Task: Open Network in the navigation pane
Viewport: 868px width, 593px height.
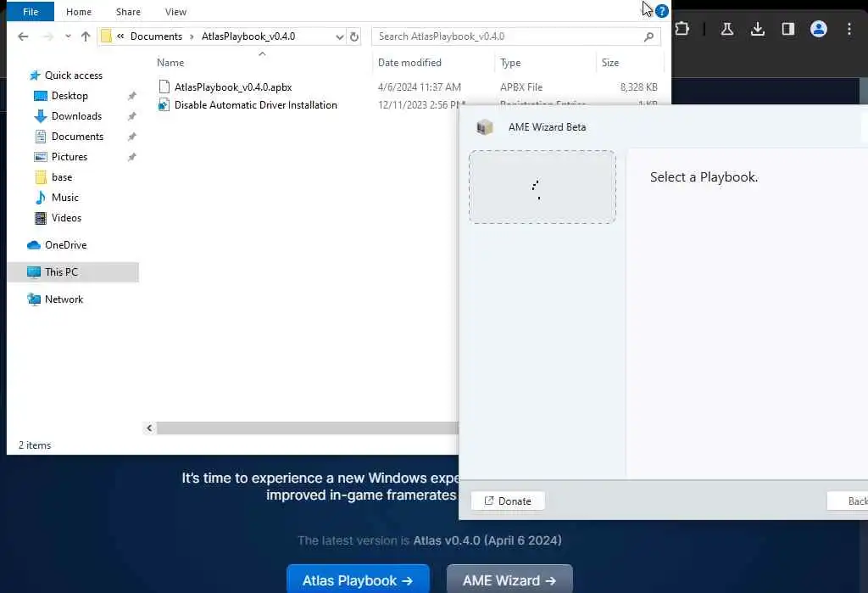Action: (x=64, y=299)
